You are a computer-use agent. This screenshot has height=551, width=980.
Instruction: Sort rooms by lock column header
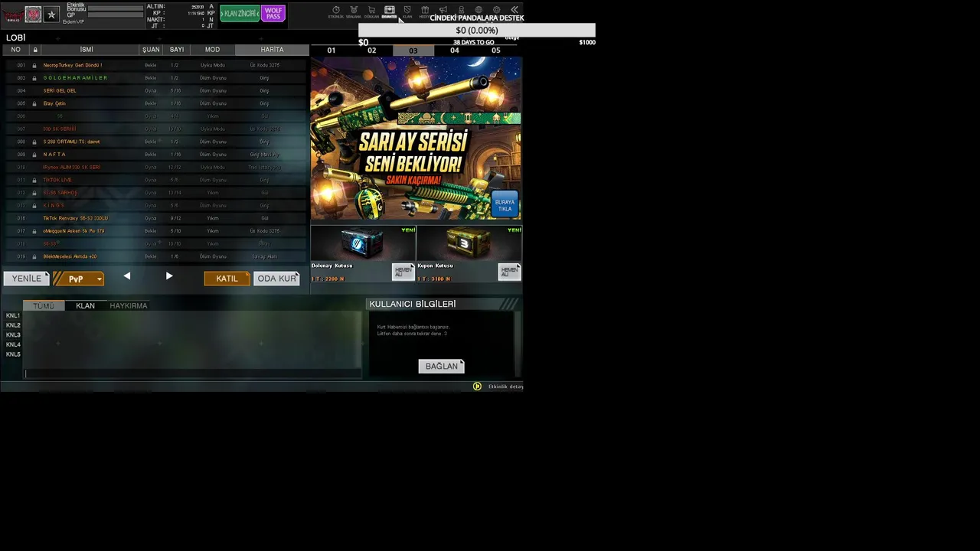coord(34,50)
